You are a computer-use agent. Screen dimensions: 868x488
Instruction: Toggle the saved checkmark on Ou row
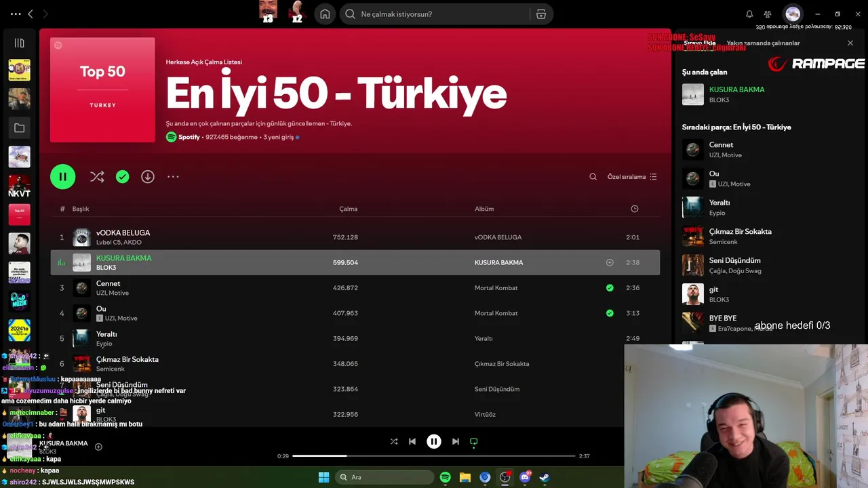click(610, 313)
